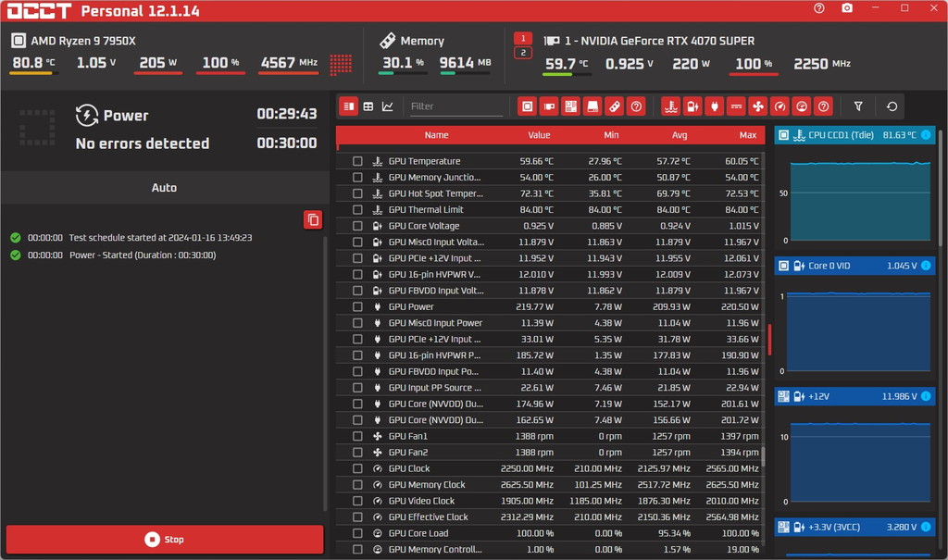Click the Auto mode bar
948x560 pixels.
[x=165, y=188]
